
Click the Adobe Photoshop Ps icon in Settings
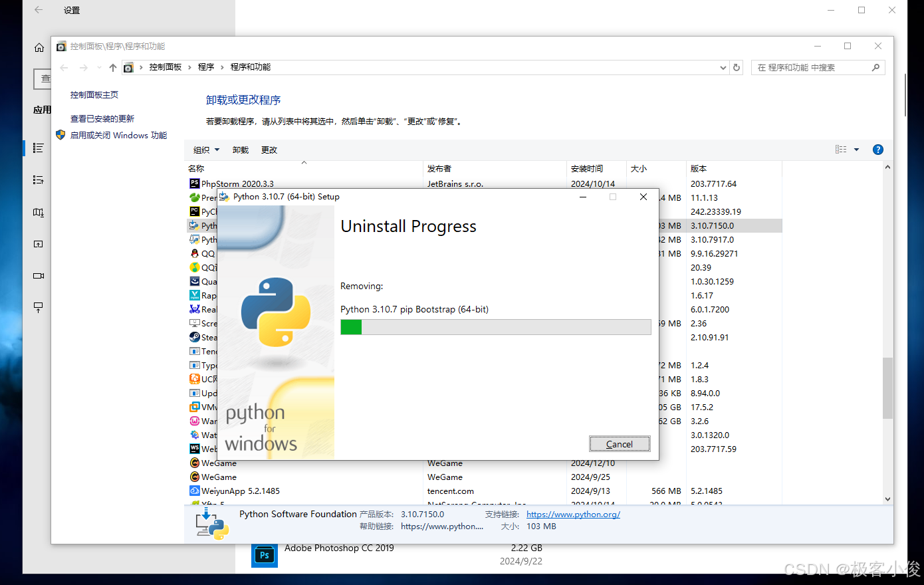pyautogui.click(x=265, y=555)
